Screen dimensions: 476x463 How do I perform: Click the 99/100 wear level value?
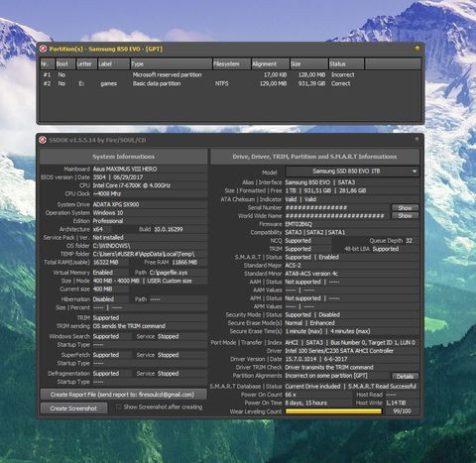pyautogui.click(x=402, y=411)
